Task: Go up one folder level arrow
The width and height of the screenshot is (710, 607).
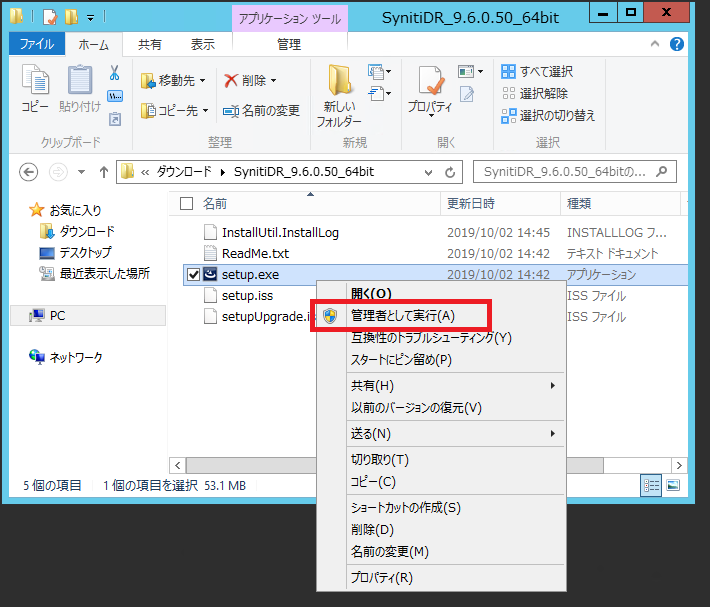Action: pos(104,172)
